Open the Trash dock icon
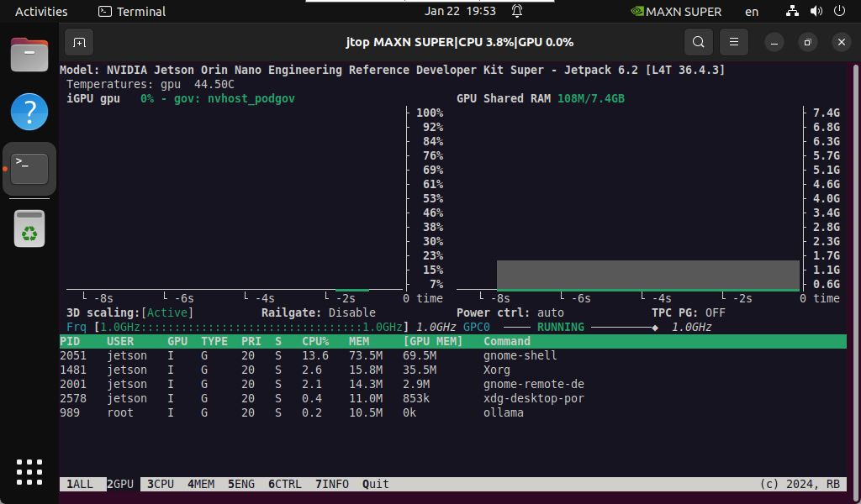 point(29,228)
